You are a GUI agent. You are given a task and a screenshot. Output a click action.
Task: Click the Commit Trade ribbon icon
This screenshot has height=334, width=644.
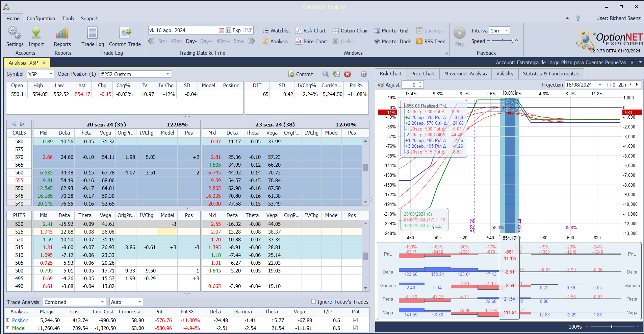click(x=125, y=37)
